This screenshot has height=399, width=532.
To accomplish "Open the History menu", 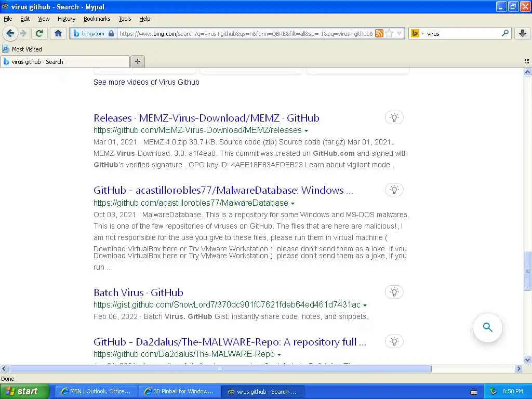I will [x=66, y=19].
